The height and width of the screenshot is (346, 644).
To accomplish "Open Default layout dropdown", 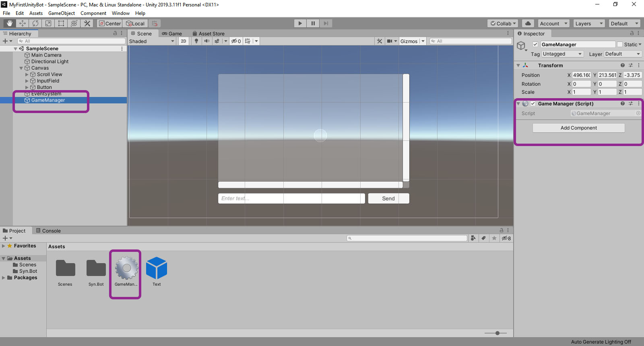I will tap(624, 23).
